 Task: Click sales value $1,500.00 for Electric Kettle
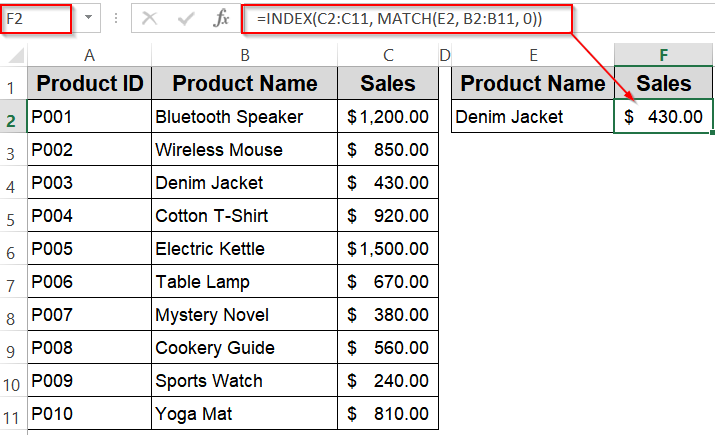[x=387, y=249]
